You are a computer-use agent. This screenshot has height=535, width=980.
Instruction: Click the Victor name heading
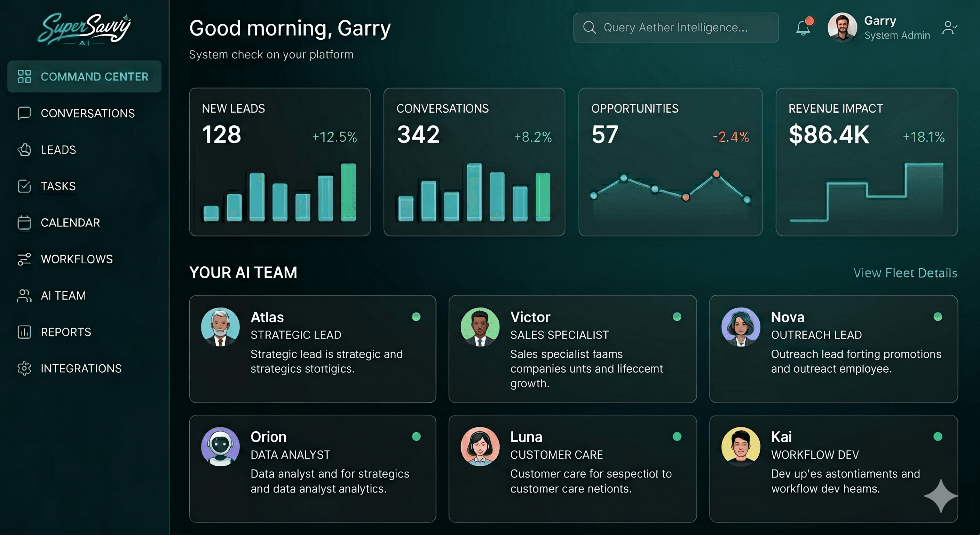(530, 317)
